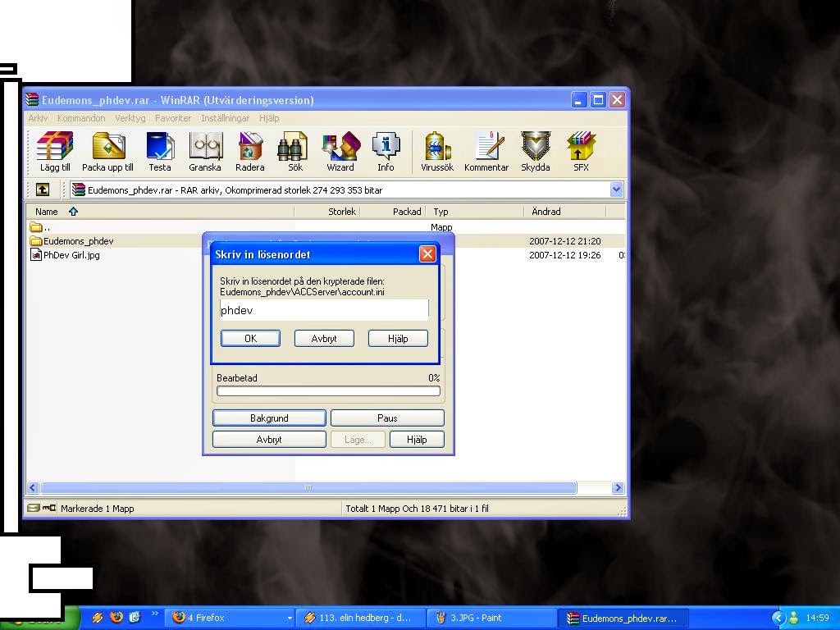Open the Favoriter menu
Viewport: 840px width, 630px height.
173,118
